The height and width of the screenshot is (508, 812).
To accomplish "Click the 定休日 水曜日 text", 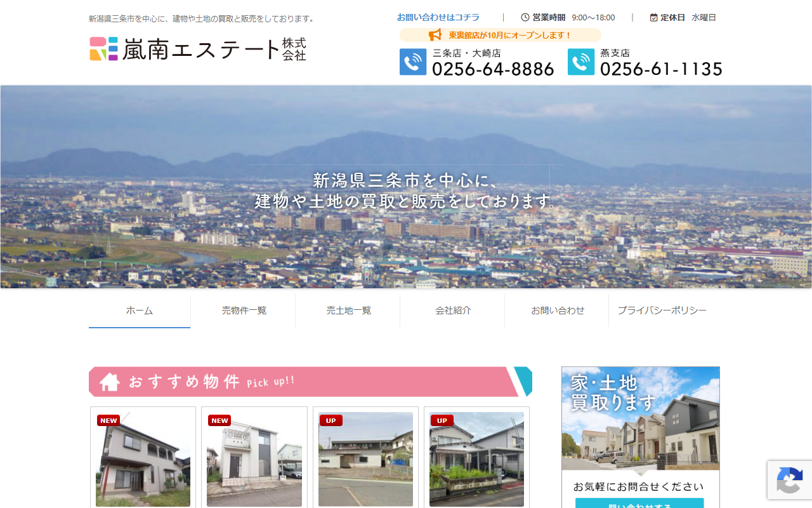I will pos(683,18).
